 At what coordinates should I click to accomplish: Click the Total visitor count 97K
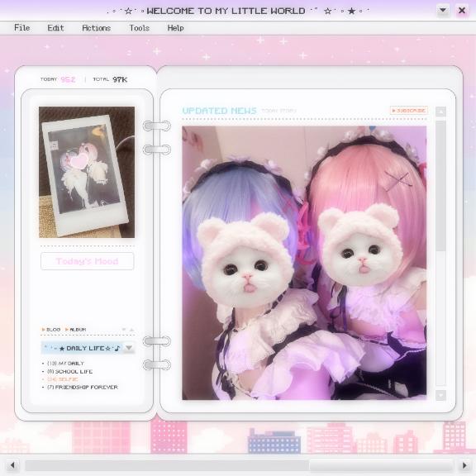[x=120, y=79]
